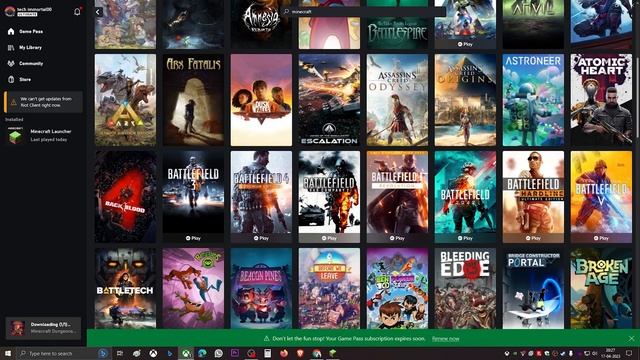Close the green Game Pass expiry banner
640x360 pixels.
click(631, 338)
